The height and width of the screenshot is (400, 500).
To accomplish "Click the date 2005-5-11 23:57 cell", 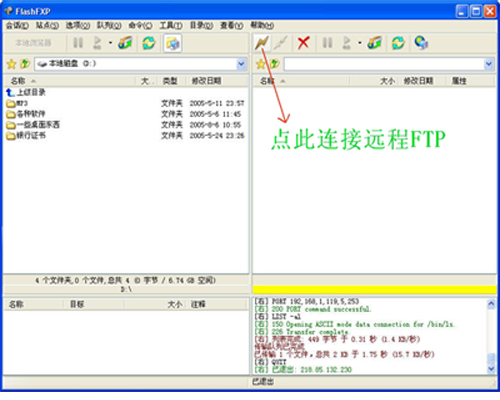I will (x=217, y=104).
